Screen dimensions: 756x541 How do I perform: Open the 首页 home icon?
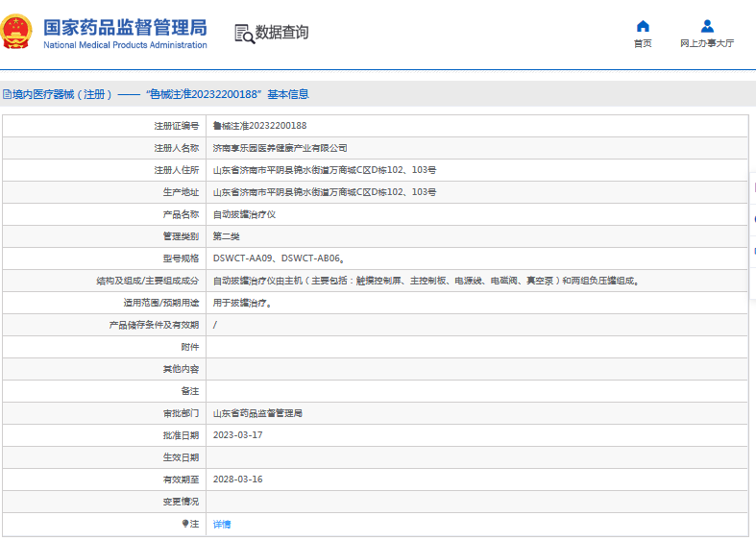click(x=643, y=26)
